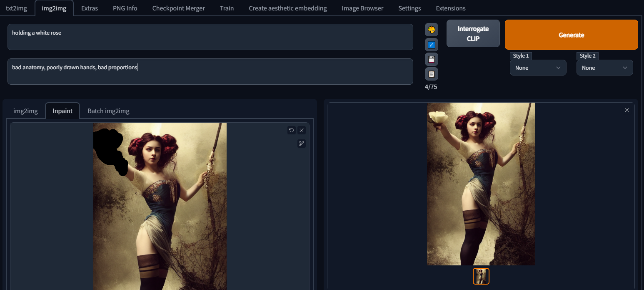This screenshot has height=290, width=644.
Task: Click the artist palette random icon
Action: click(431, 30)
